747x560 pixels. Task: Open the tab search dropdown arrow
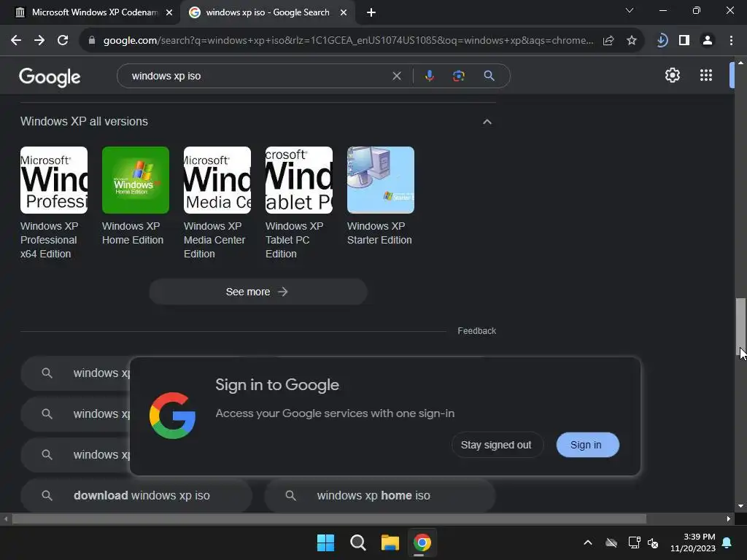coord(630,10)
